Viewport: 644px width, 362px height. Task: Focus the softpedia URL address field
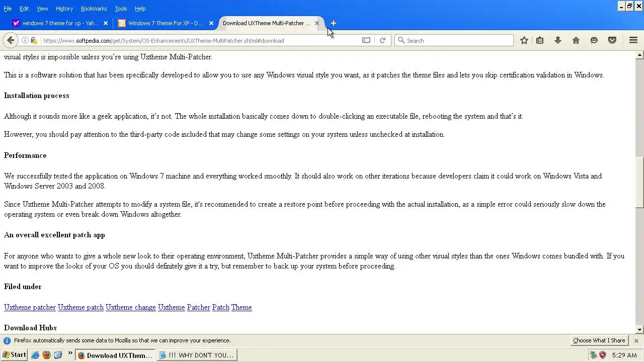201,40
